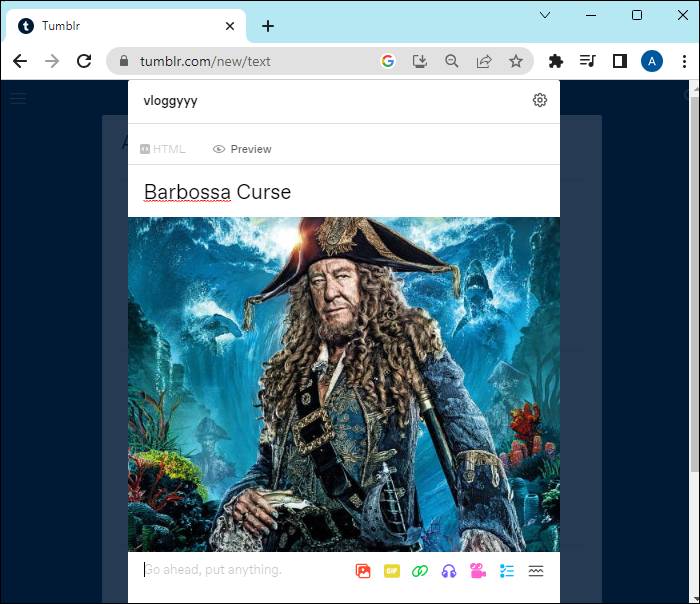Click the address bar URL
Viewport: 700px width, 604px height.
pos(205,61)
